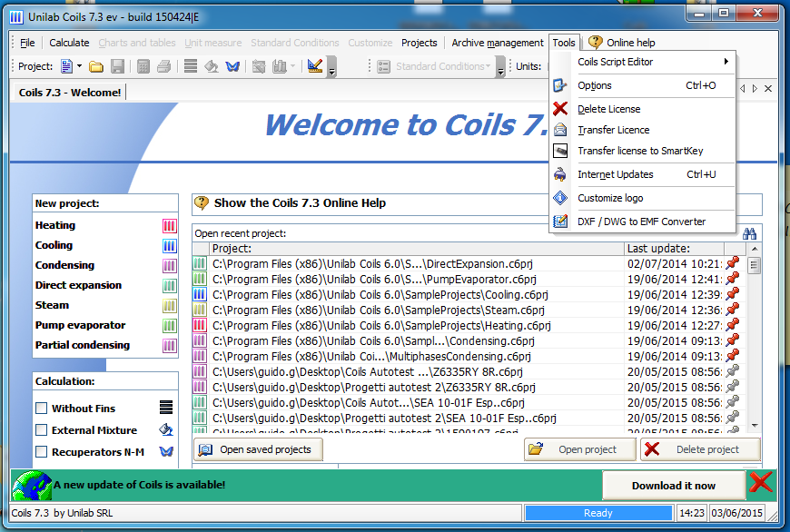Choose Transfer license to SmartKey
790x532 pixels.
[x=642, y=151]
